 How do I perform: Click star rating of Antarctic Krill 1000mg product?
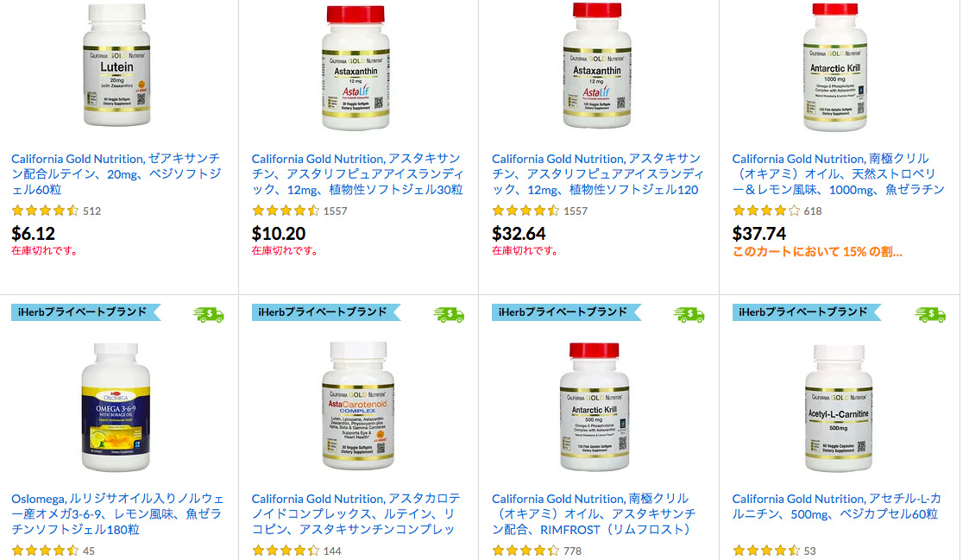766,211
